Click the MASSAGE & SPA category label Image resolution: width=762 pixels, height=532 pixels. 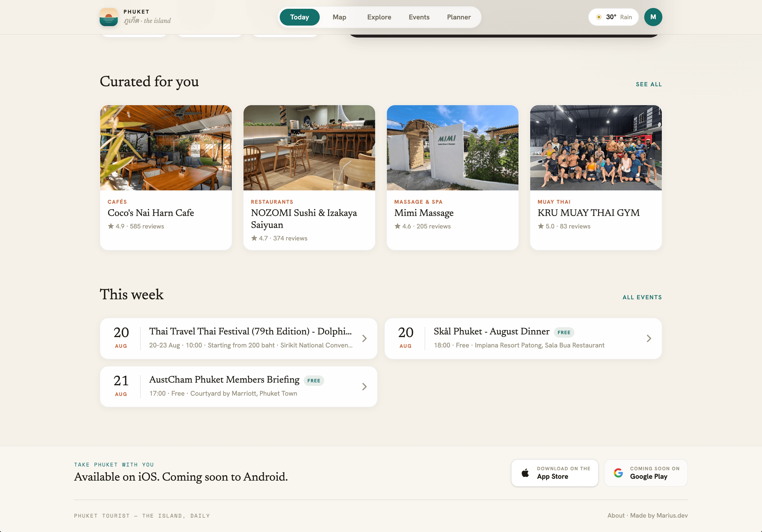coord(419,202)
